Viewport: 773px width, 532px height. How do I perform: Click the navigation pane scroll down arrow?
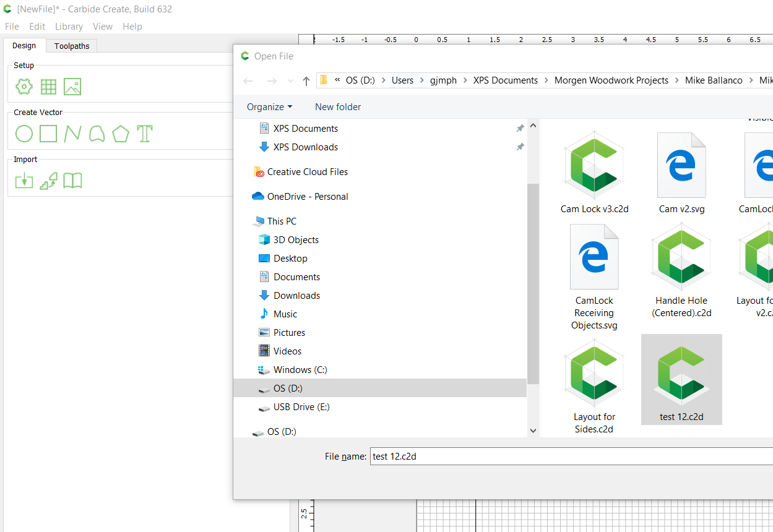click(x=533, y=431)
